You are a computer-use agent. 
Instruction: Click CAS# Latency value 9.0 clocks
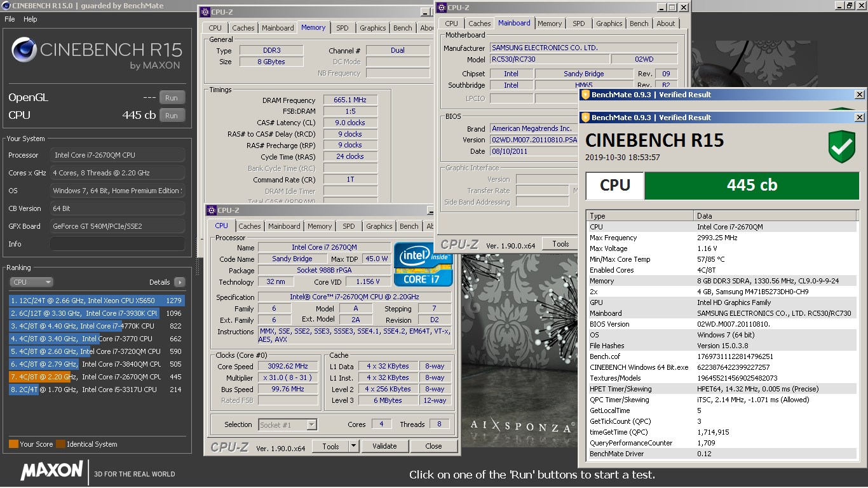(x=350, y=123)
